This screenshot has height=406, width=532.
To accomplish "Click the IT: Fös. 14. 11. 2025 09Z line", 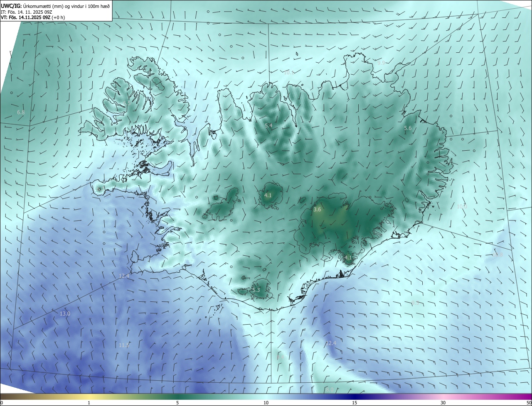I will pyautogui.click(x=27, y=12).
